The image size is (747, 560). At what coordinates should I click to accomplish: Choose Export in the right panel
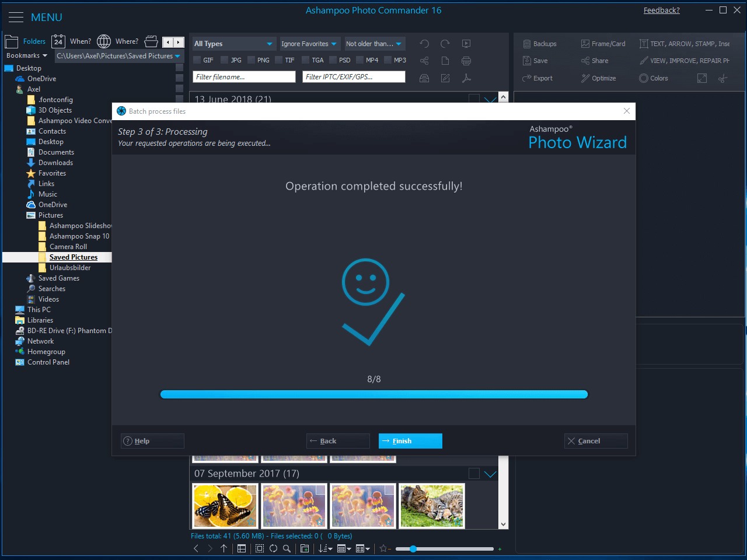click(x=537, y=78)
